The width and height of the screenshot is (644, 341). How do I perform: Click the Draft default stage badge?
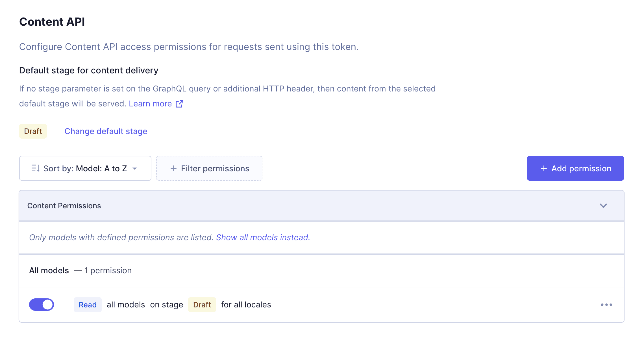coord(33,131)
